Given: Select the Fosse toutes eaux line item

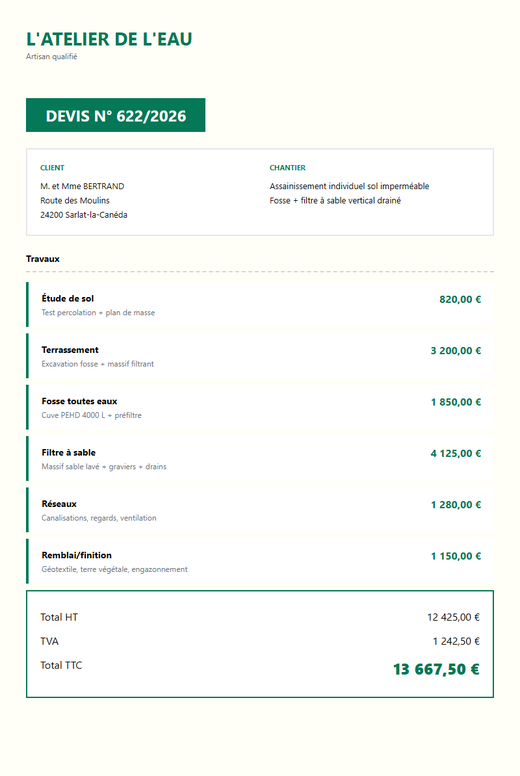Looking at the screenshot, I should click(x=260, y=407).
